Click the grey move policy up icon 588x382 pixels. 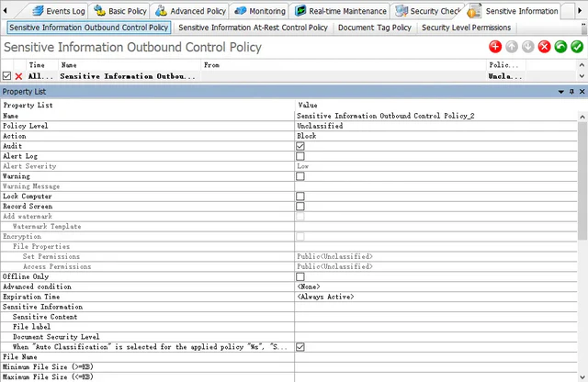click(x=512, y=47)
